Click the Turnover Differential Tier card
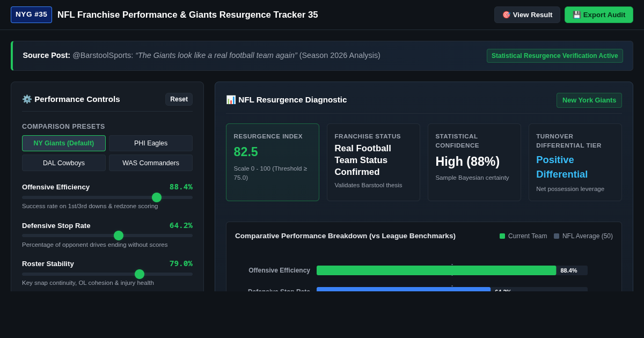The image size is (644, 338). tap(575, 163)
